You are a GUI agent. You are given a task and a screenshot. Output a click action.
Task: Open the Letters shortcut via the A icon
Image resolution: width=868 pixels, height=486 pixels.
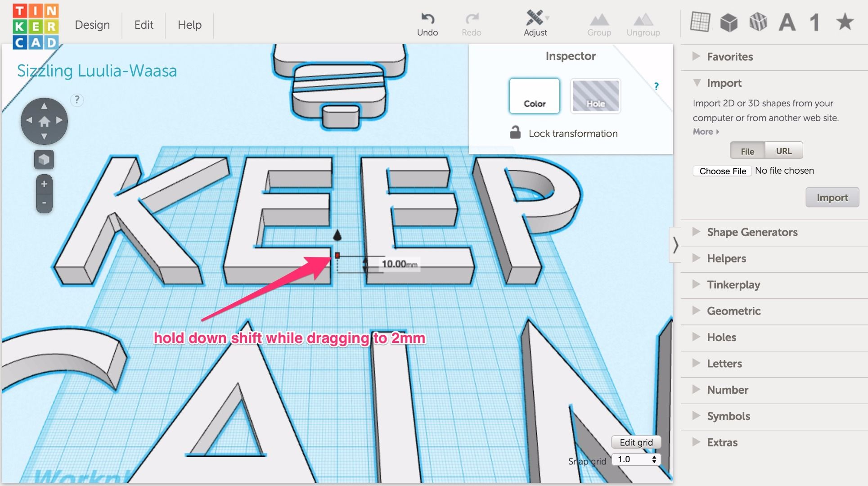click(787, 21)
